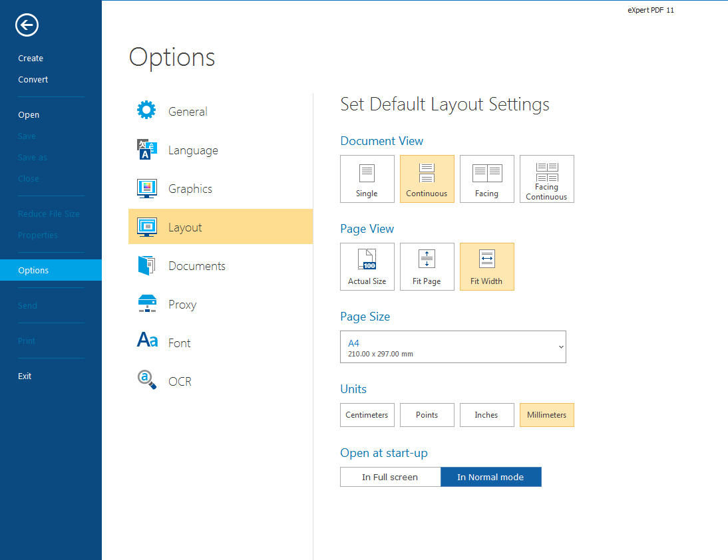Click the General gear icon
This screenshot has width=728, height=560.
(x=146, y=110)
